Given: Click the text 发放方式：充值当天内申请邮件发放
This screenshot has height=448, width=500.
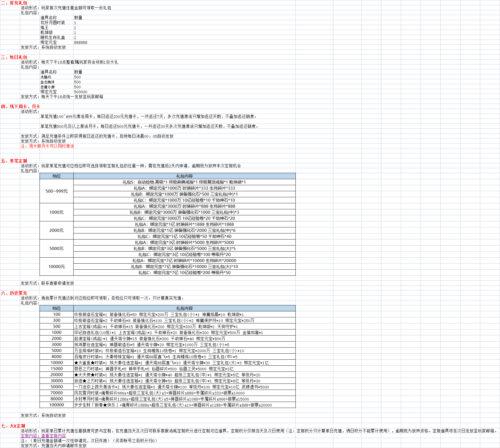Looking at the screenshot, I should (54, 446).
